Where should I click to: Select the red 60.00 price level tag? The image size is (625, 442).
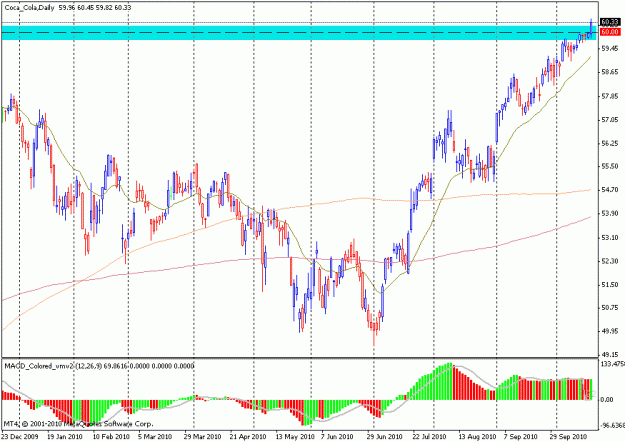tap(610, 32)
